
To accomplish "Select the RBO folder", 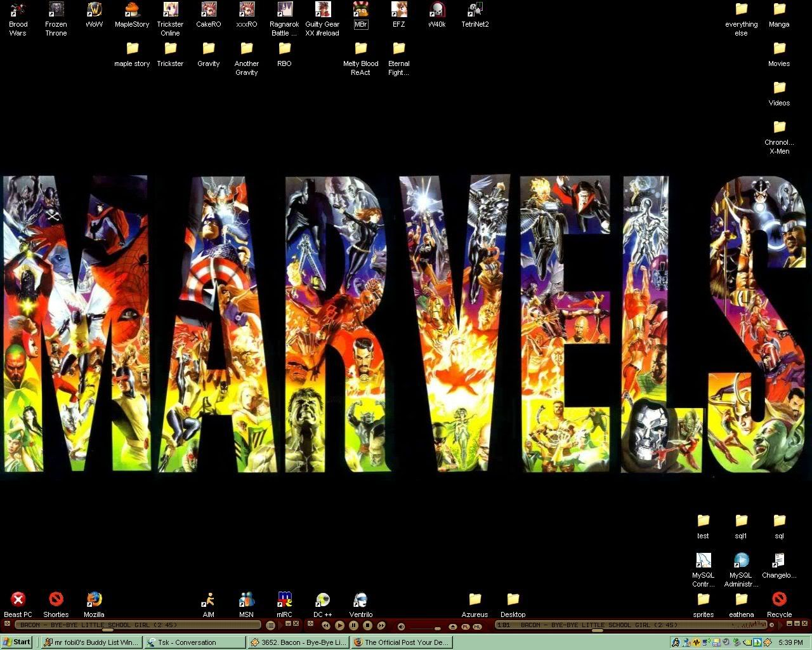I will pos(284,55).
